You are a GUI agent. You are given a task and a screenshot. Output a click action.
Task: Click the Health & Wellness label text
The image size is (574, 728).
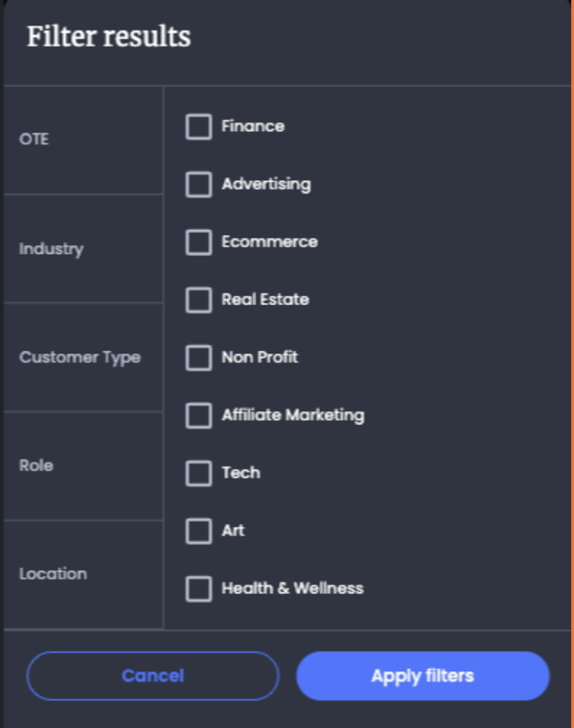(x=293, y=588)
